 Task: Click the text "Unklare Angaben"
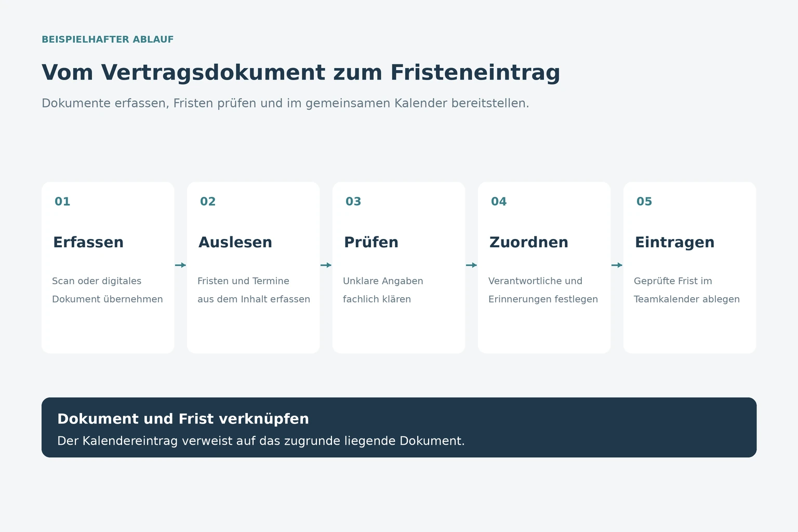tap(383, 281)
